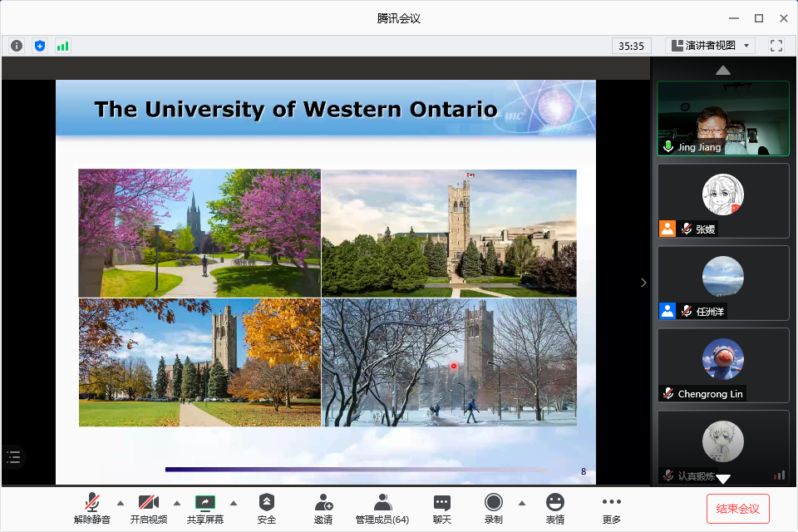Open the 表情 emoji reactions
This screenshot has width=798, height=532.
pyautogui.click(x=554, y=508)
